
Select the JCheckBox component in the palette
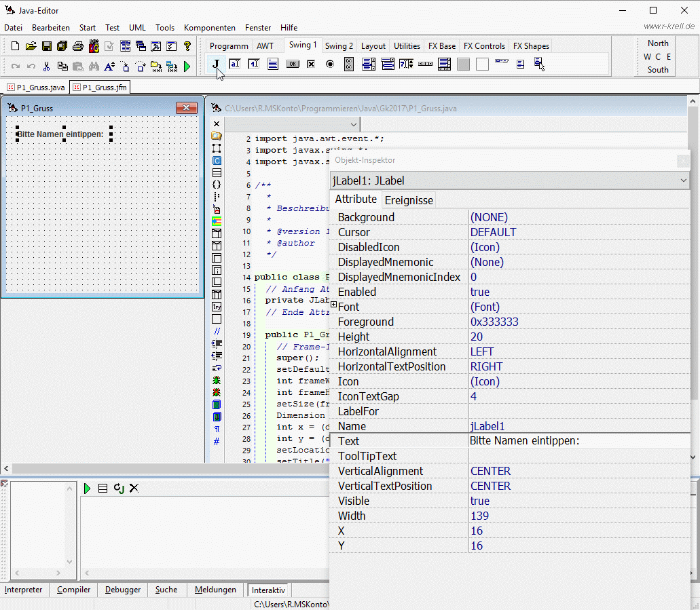pyautogui.click(x=311, y=64)
